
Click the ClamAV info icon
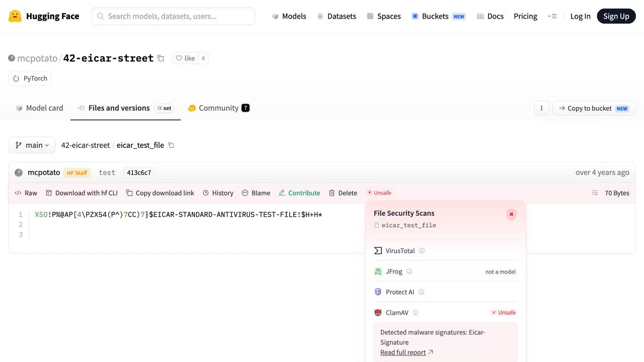[x=416, y=313]
